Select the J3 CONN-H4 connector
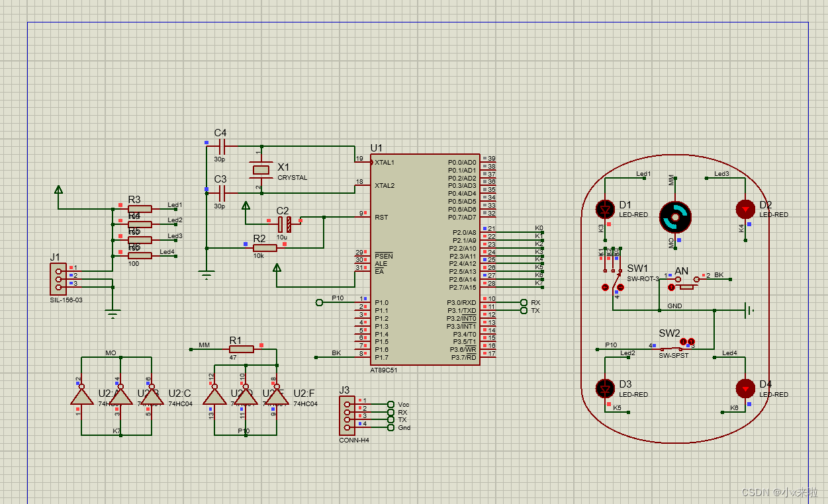 click(348, 416)
